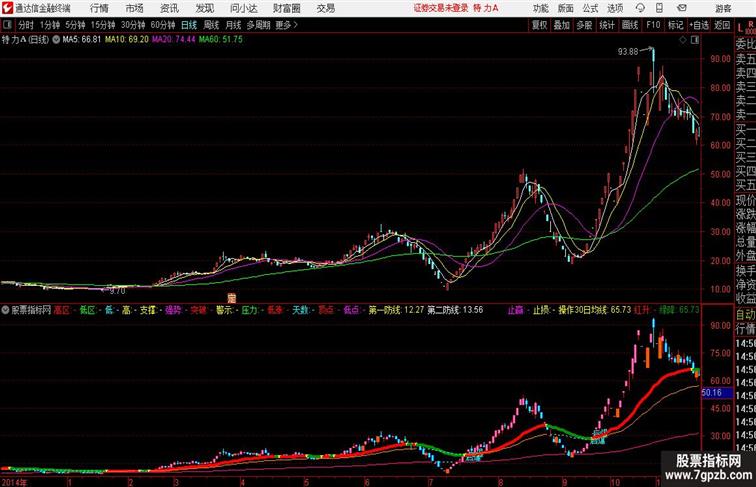Open the 市场 menu
Viewport: 756px width, 487px height.
click(x=135, y=8)
